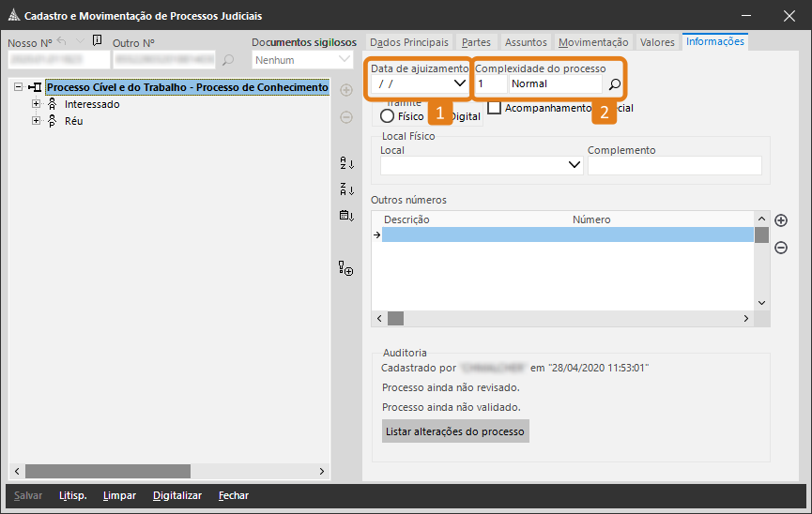This screenshot has height=514, width=812.
Task: Open the Movimentação tab
Action: [x=592, y=42]
